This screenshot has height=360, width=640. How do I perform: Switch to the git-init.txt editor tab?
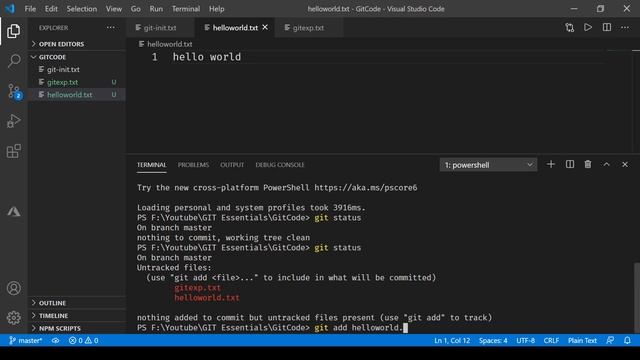[x=160, y=28]
